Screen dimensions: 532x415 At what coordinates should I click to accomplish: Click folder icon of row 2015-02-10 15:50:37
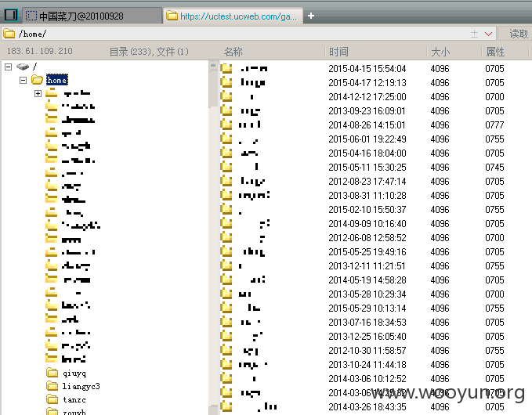tap(226, 209)
